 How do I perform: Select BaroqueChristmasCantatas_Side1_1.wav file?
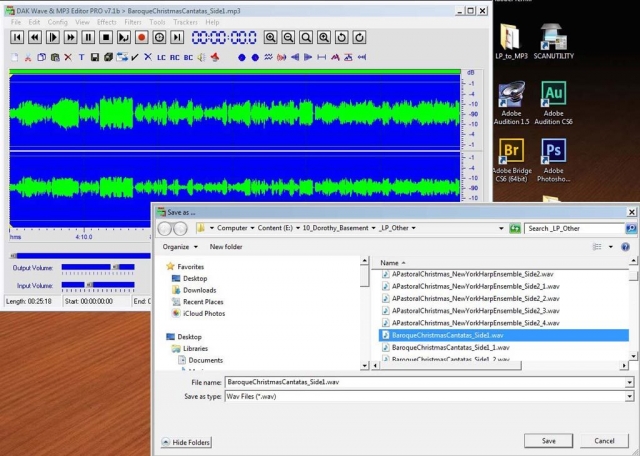coord(451,347)
